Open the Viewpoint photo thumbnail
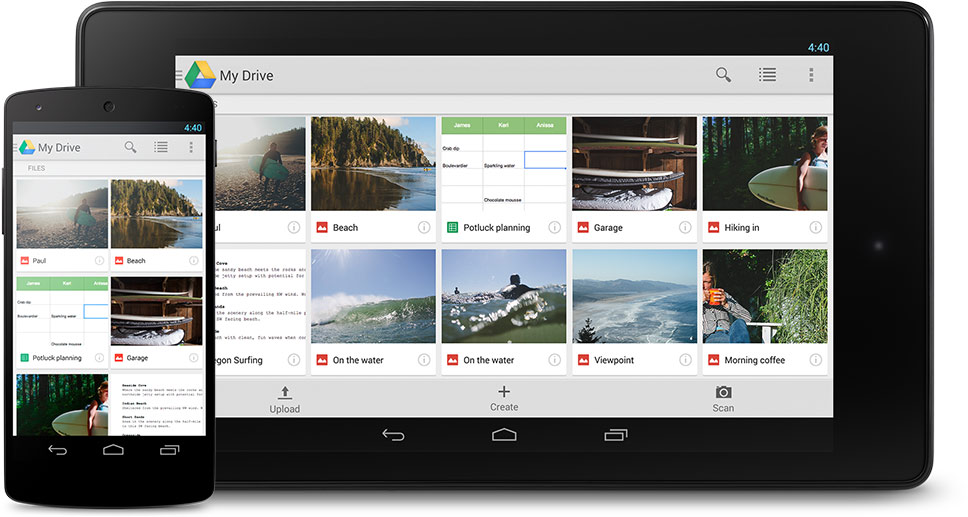Image resolution: width=968 pixels, height=517 pixels. point(634,297)
